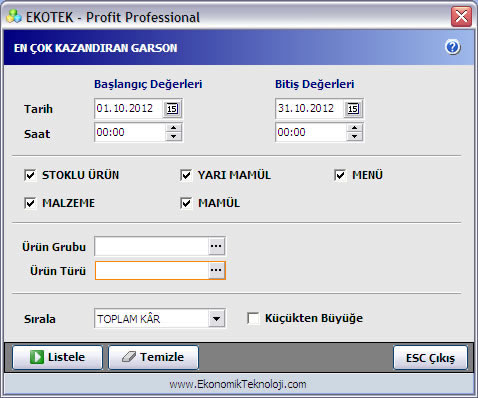Click the Başlangıç Değerleri label

[148, 84]
